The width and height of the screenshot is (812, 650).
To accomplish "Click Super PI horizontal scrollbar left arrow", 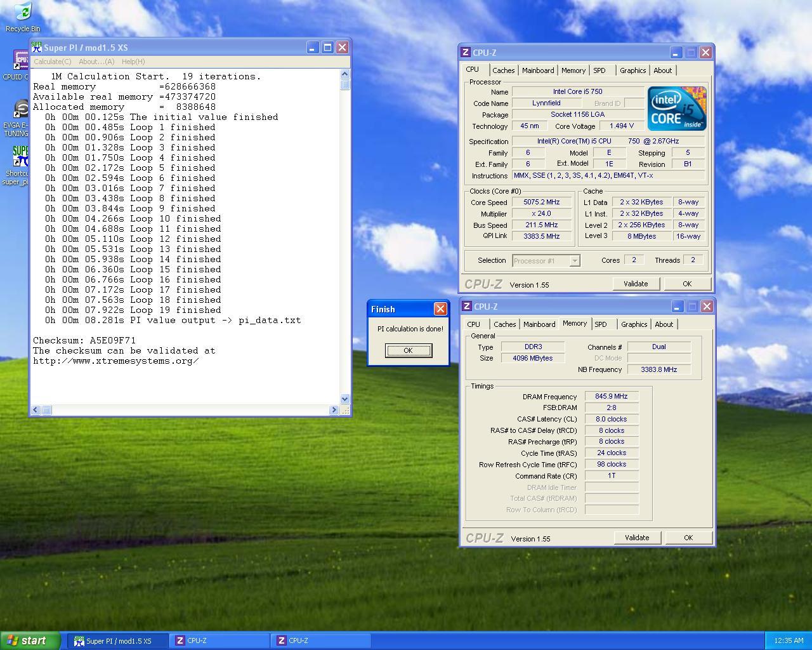I will pos(36,410).
